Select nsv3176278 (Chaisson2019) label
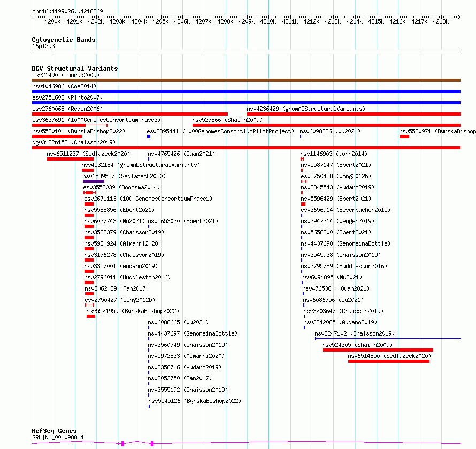The width and height of the screenshot is (476, 449). [124, 255]
